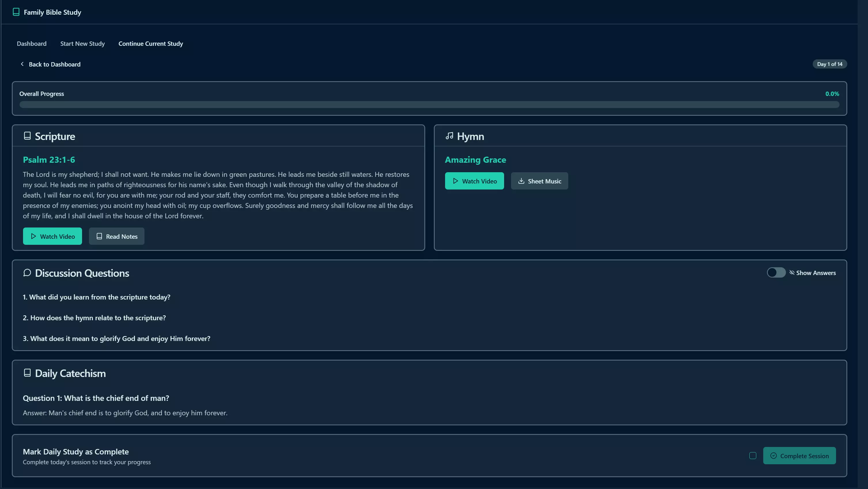The width and height of the screenshot is (868, 489).
Task: Click the Back to Dashboard chevron arrow
Action: 22,64
